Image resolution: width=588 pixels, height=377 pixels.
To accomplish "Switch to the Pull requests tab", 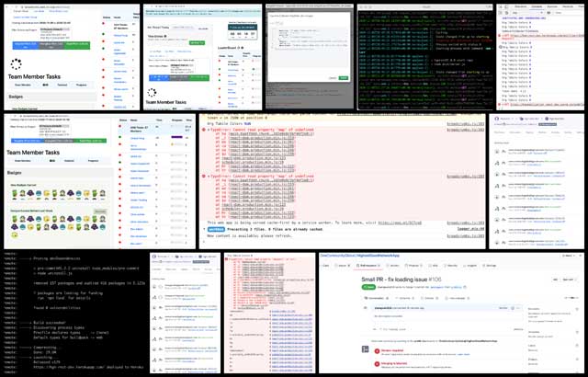I will click(x=369, y=265).
